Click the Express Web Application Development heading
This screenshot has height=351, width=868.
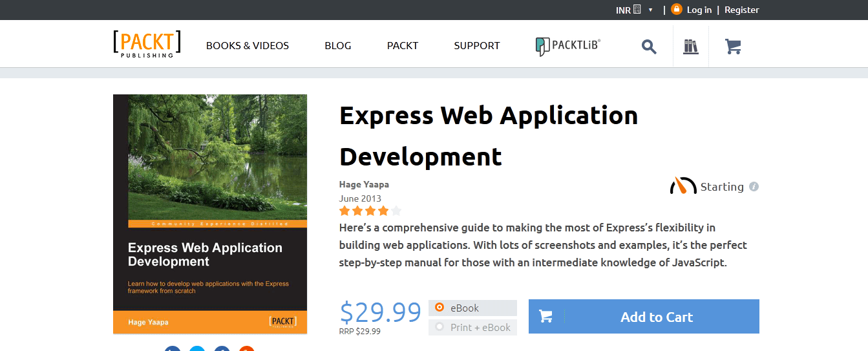click(489, 136)
